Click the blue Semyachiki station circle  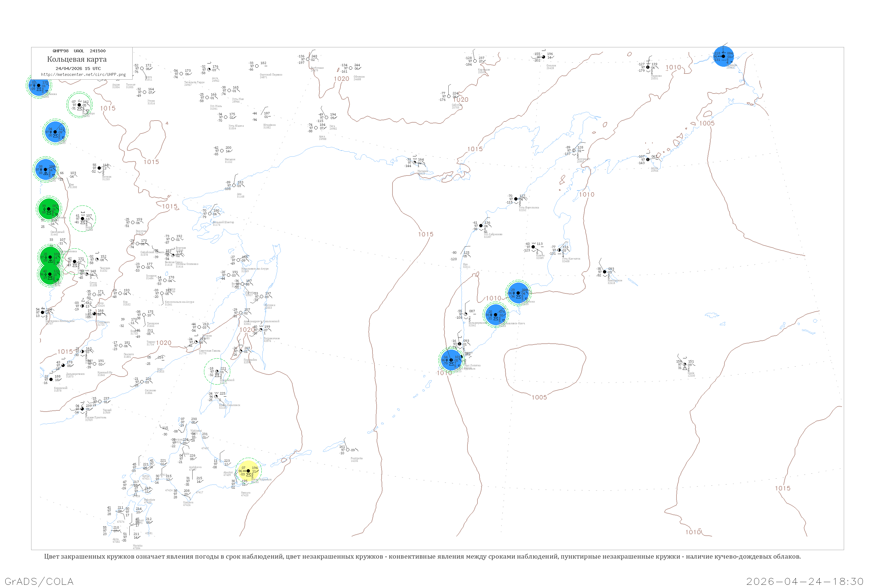click(518, 293)
